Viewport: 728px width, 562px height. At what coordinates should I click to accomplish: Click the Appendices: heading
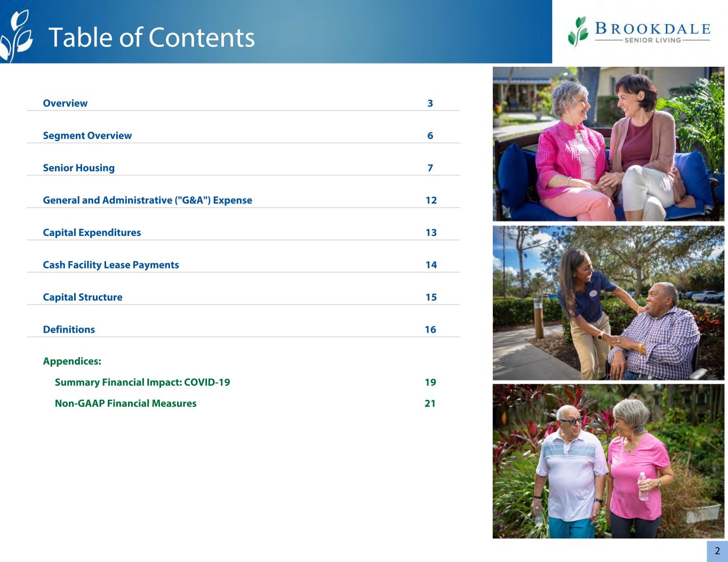click(x=72, y=361)
